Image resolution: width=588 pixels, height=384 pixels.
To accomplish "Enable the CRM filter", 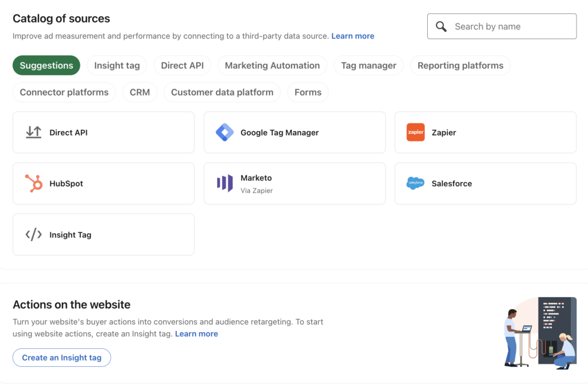I will [140, 92].
